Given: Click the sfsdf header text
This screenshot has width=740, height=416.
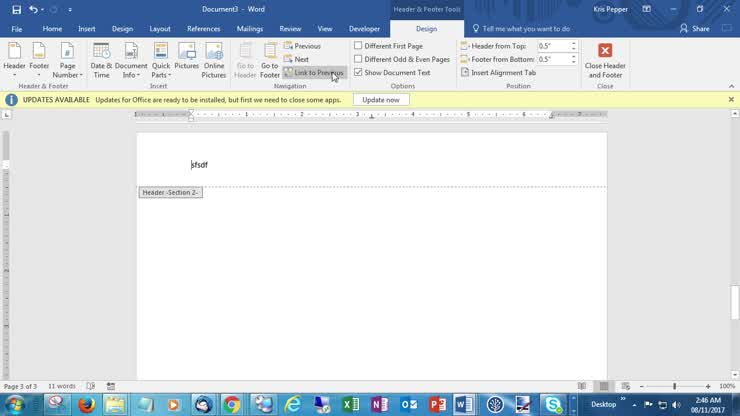Looking at the screenshot, I should [x=199, y=165].
